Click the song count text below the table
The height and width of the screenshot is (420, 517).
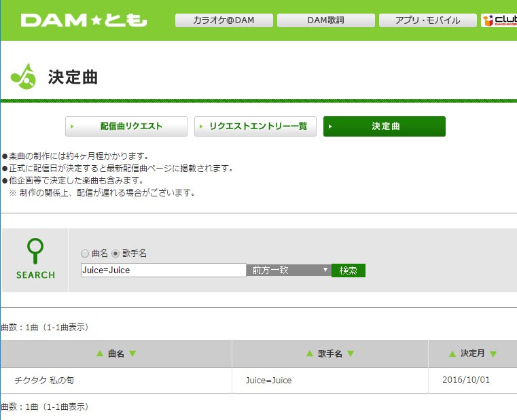click(x=45, y=407)
